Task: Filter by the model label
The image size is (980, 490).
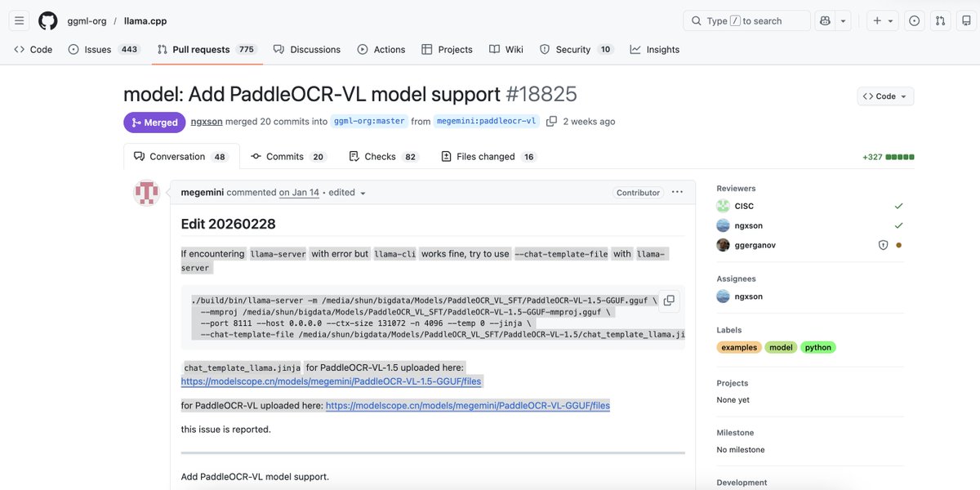Action: 781,347
